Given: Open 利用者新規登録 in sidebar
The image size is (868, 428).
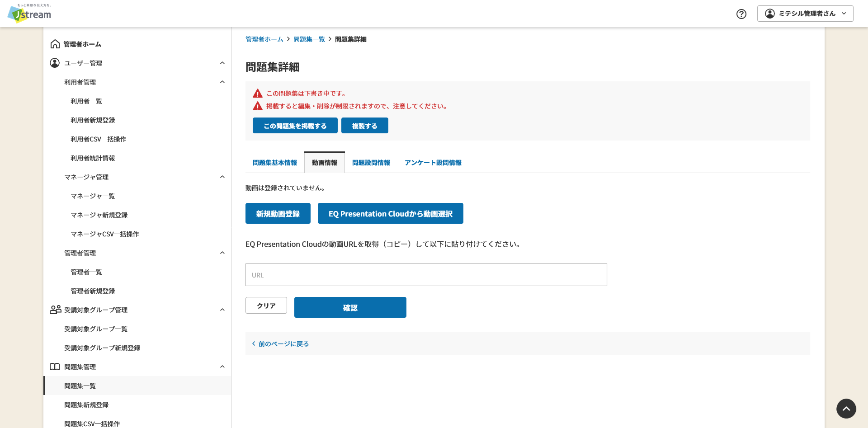Looking at the screenshot, I should click(93, 120).
